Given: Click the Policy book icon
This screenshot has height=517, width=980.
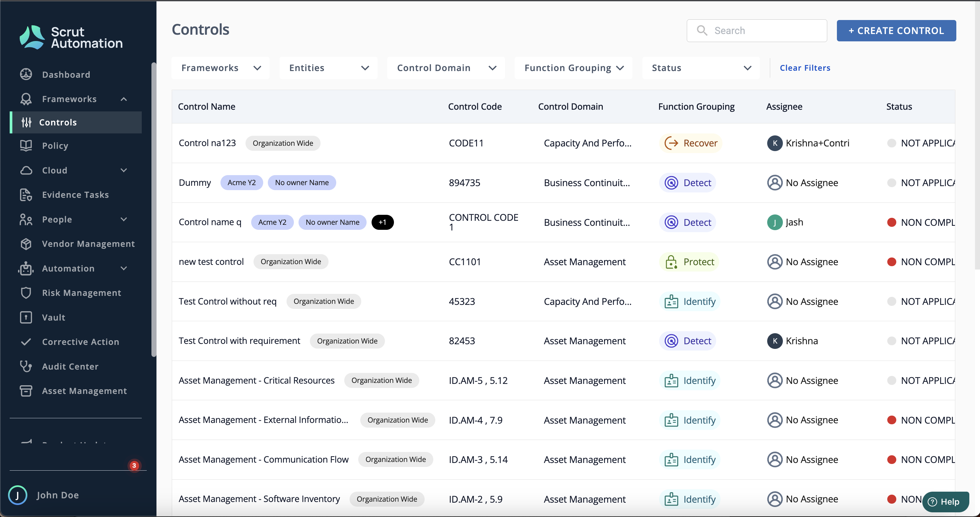Looking at the screenshot, I should pos(26,146).
